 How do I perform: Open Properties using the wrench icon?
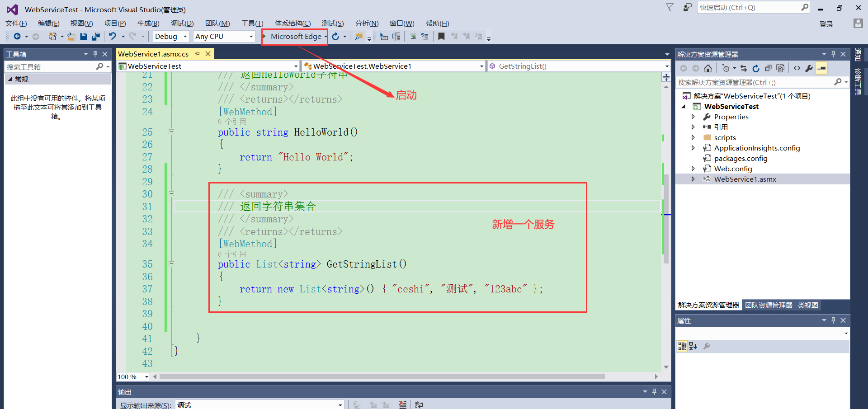pyautogui.click(x=809, y=68)
